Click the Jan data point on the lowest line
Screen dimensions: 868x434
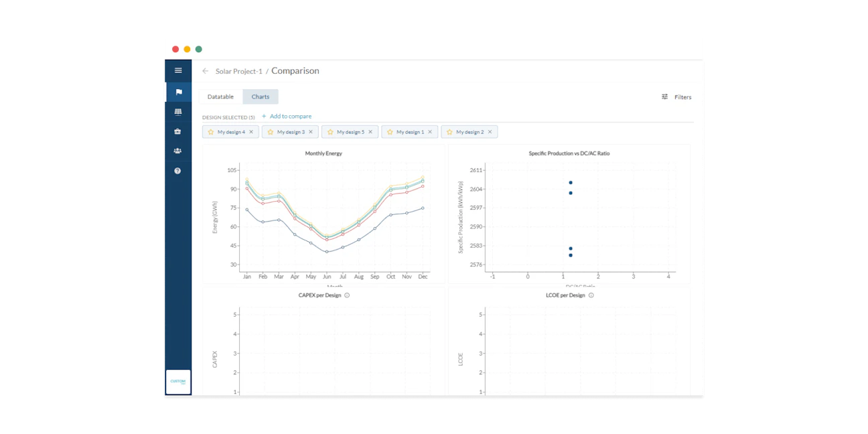247,210
